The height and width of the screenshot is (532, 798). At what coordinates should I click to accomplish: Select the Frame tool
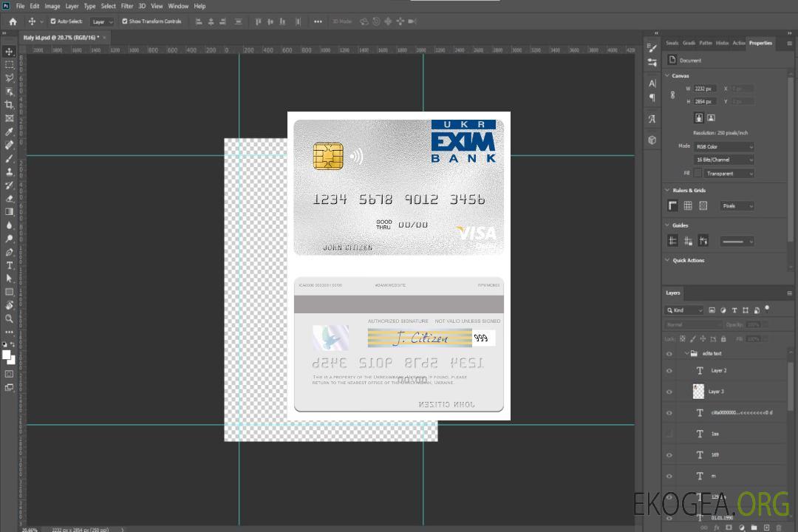(9, 118)
